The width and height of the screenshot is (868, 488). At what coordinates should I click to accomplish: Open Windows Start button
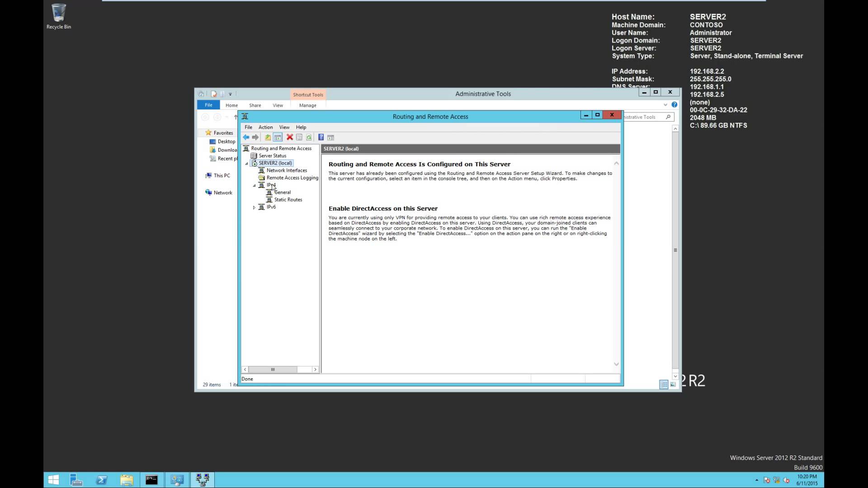(53, 480)
